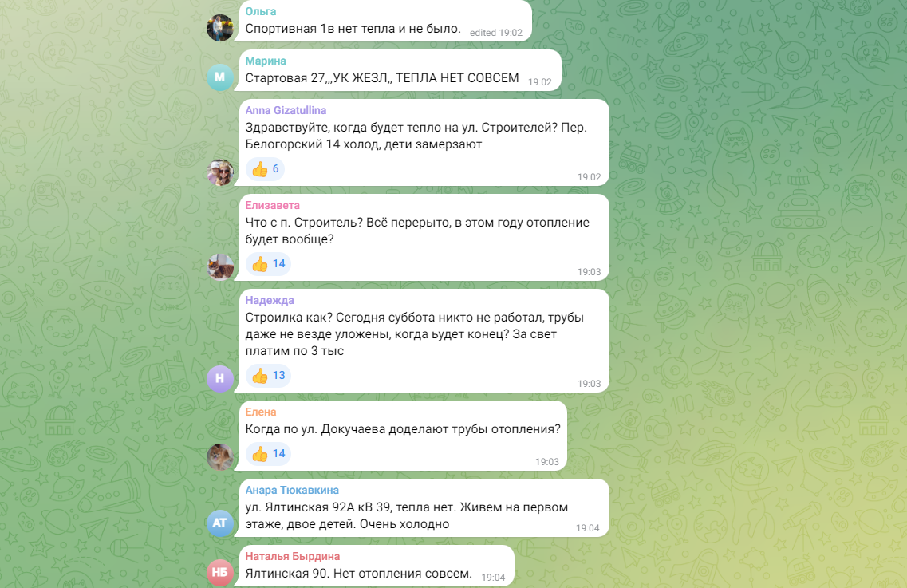The width and height of the screenshot is (907, 588).
Task: Click sender name Надежда
Action: tap(270, 300)
